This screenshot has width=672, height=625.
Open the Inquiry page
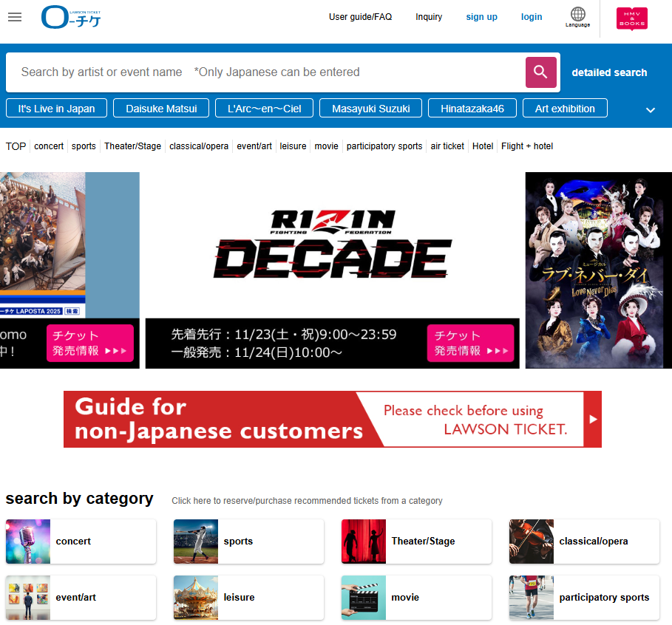[429, 17]
